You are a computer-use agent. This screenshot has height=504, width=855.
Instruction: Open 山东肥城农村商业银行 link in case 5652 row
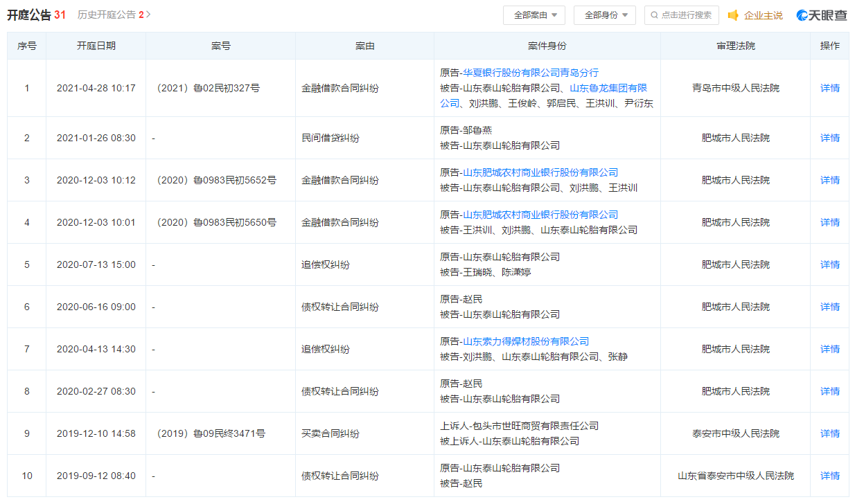pyautogui.click(x=540, y=172)
